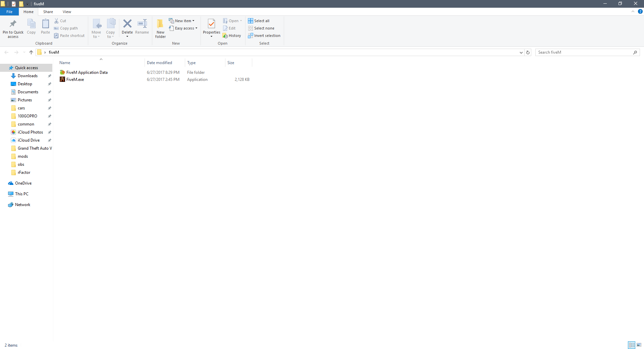Click Invert selection
The width and height of the screenshot is (644, 349).
[264, 36]
